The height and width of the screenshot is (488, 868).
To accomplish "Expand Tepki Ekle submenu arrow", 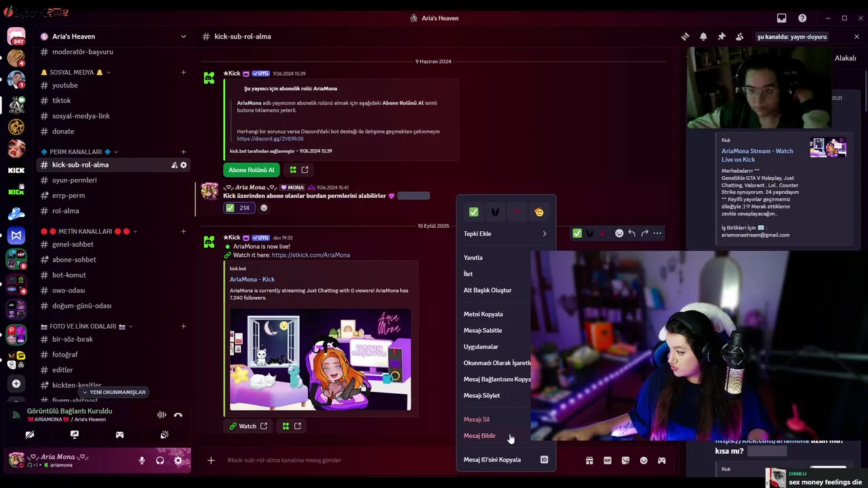I will (x=544, y=234).
